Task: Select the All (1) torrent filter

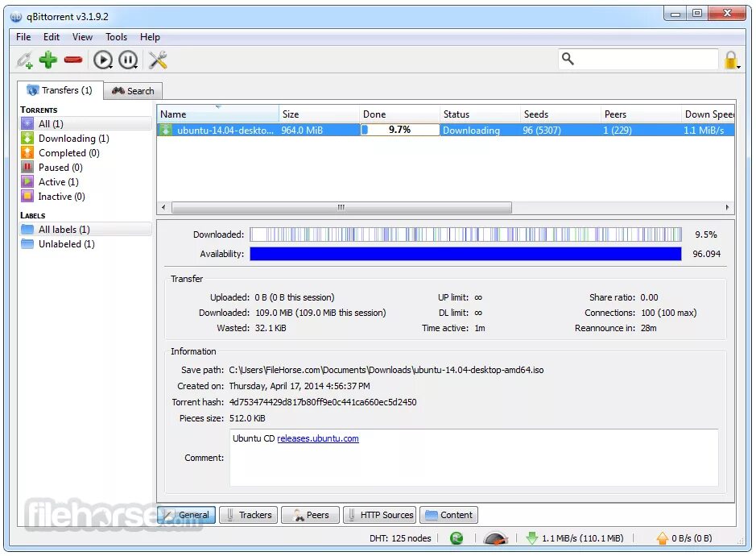Action: click(x=86, y=123)
